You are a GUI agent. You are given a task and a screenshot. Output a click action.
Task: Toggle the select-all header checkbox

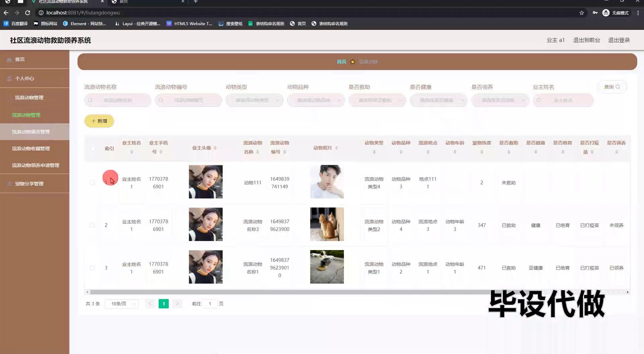pos(93,149)
